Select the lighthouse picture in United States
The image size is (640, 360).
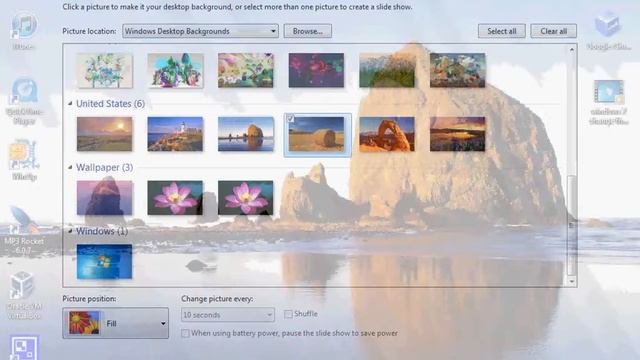coord(175,134)
